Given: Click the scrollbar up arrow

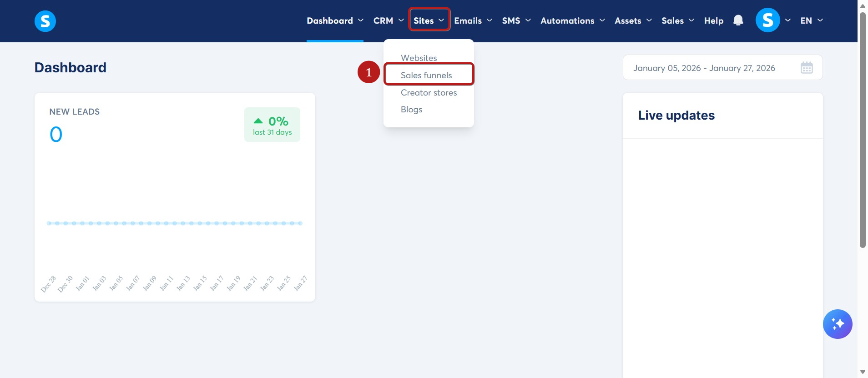Looking at the screenshot, I should 863,6.
